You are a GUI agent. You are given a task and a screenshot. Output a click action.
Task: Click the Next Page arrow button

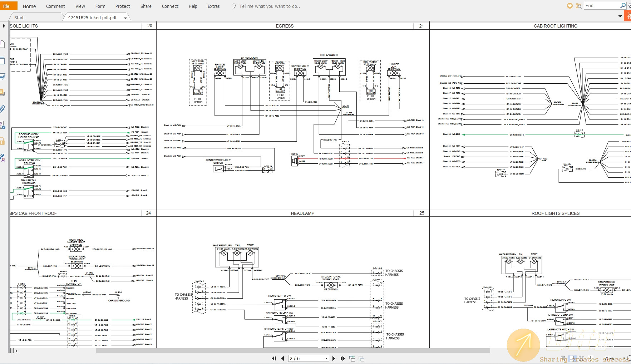tap(334, 358)
